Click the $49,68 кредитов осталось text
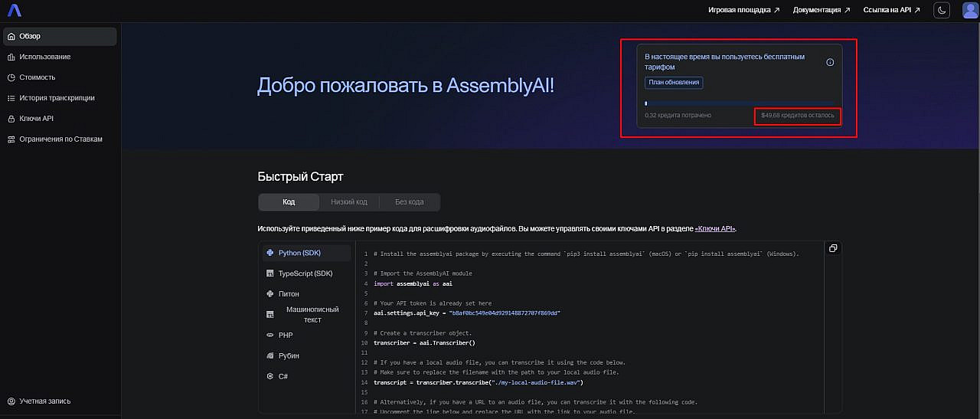The width and height of the screenshot is (980, 419). (x=797, y=116)
